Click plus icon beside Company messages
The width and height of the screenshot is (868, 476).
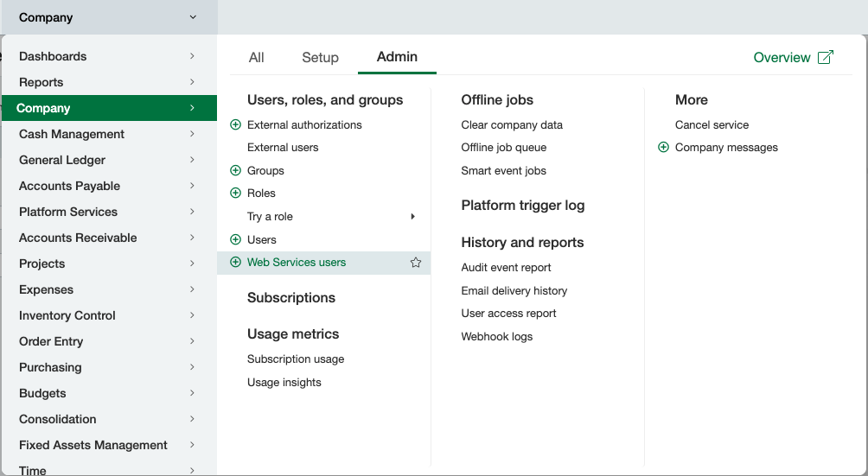coord(663,147)
